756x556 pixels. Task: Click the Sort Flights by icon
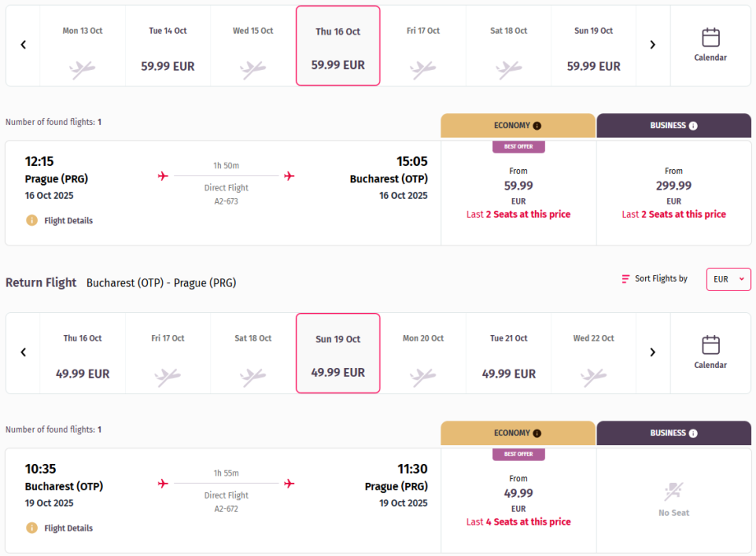[x=626, y=279]
